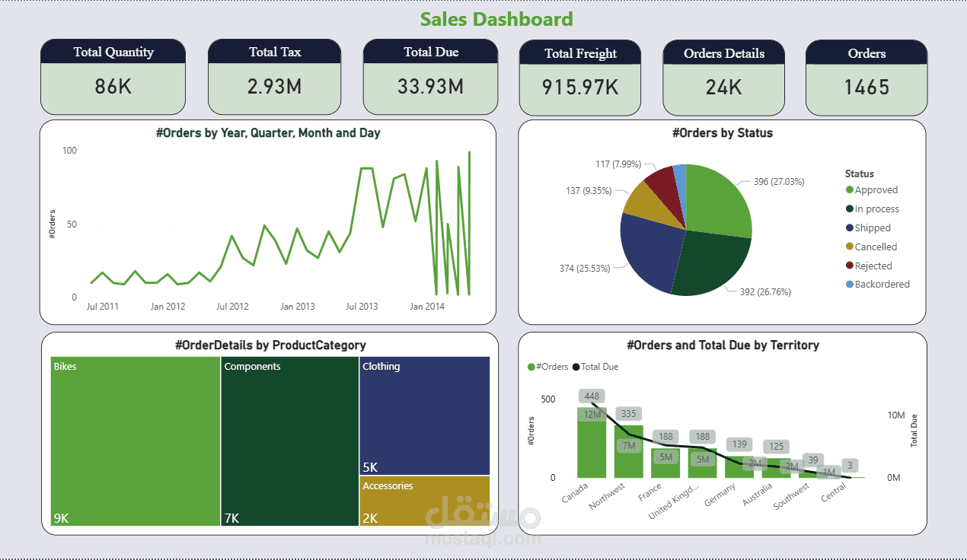967x560 pixels.
Task: Select the Accessories treemap section
Action: click(x=424, y=501)
